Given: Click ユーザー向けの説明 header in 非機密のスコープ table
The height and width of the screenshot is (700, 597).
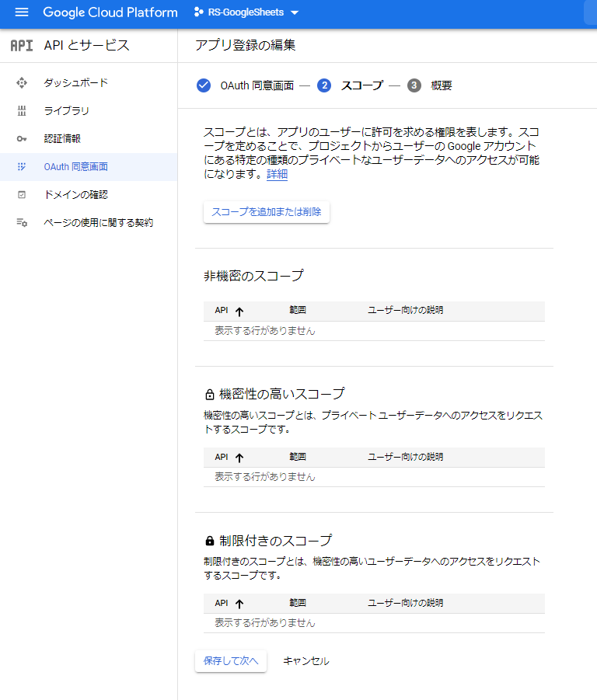Looking at the screenshot, I should tap(405, 310).
